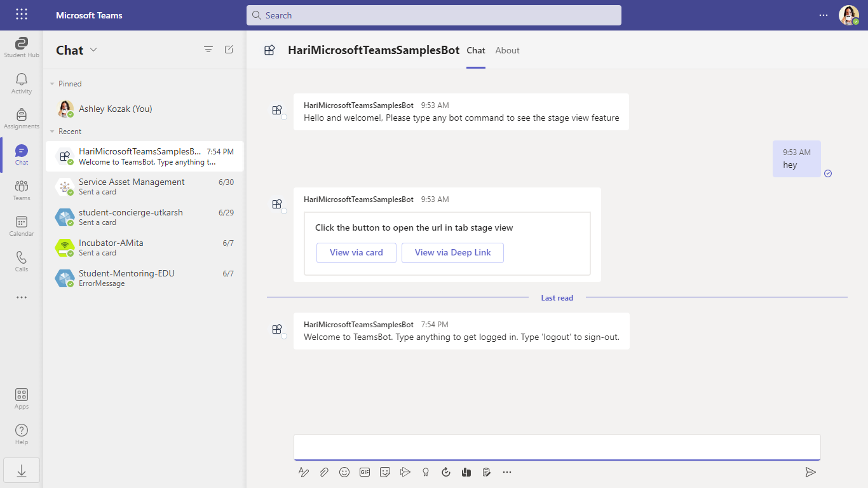
Task: Click the 'Hello and welcome!' bot message
Action: click(x=461, y=112)
